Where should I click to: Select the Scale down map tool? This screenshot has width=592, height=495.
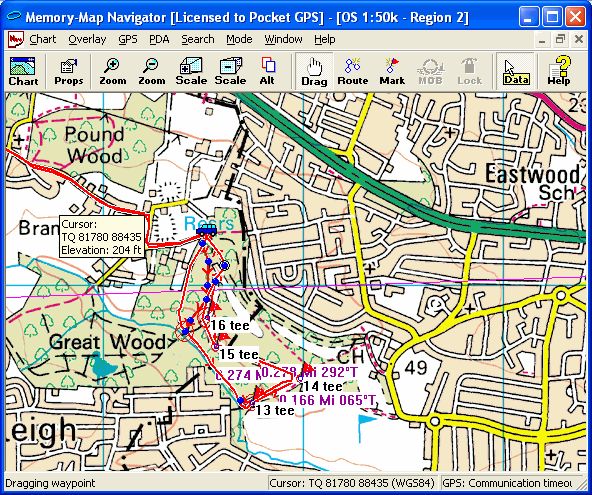230,71
